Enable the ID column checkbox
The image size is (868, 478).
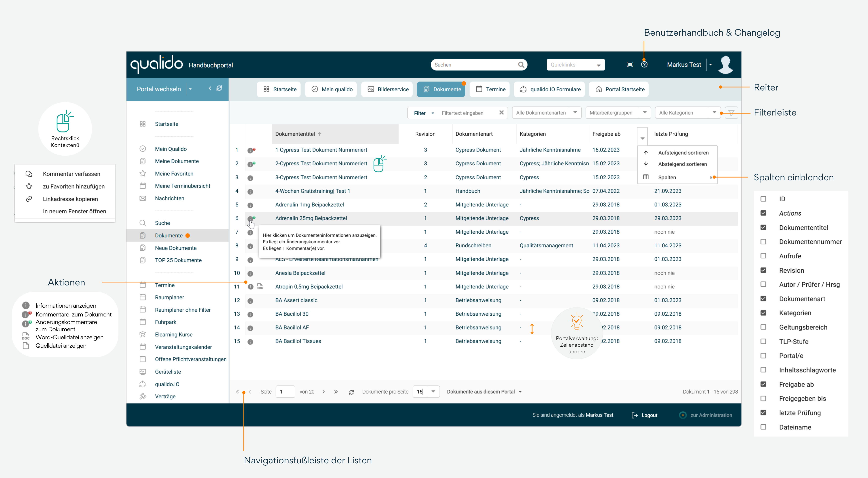point(763,199)
